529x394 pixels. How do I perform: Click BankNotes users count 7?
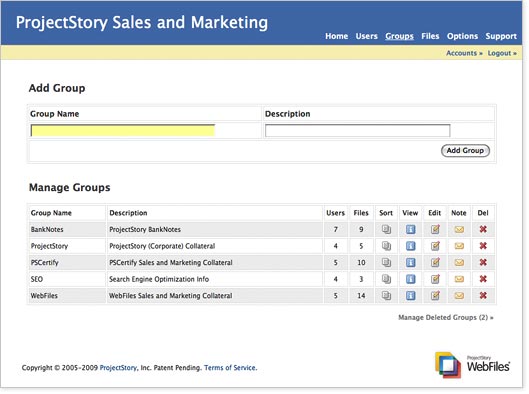336,229
